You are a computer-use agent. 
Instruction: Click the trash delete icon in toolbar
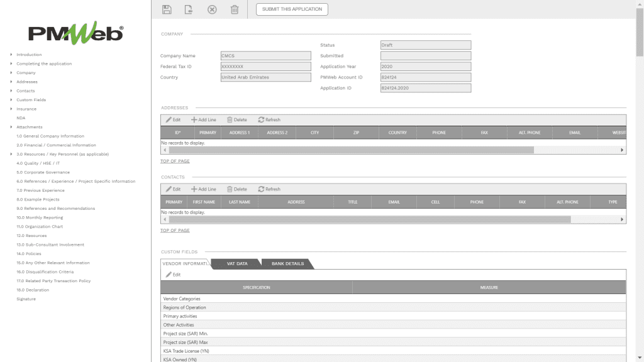[235, 9]
